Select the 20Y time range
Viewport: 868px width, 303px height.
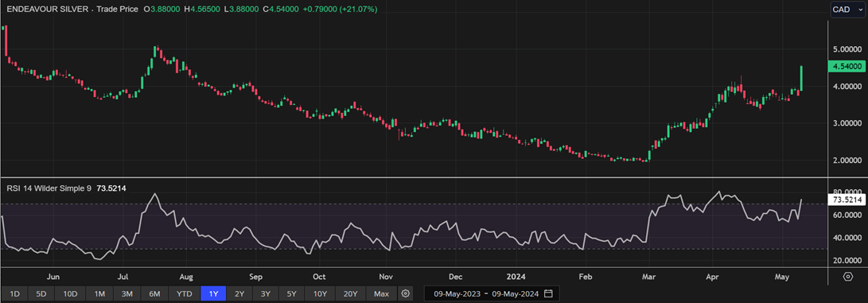[351, 293]
